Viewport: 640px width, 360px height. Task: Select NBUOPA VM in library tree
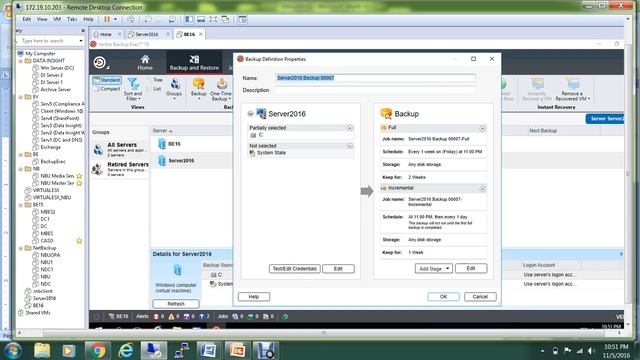[50, 255]
